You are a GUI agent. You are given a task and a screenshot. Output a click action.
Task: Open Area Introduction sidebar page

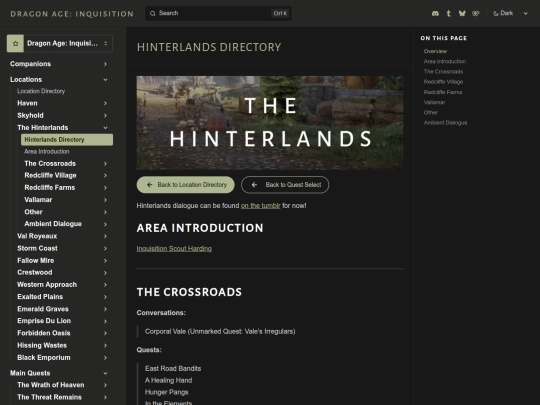pyautogui.click(x=47, y=152)
